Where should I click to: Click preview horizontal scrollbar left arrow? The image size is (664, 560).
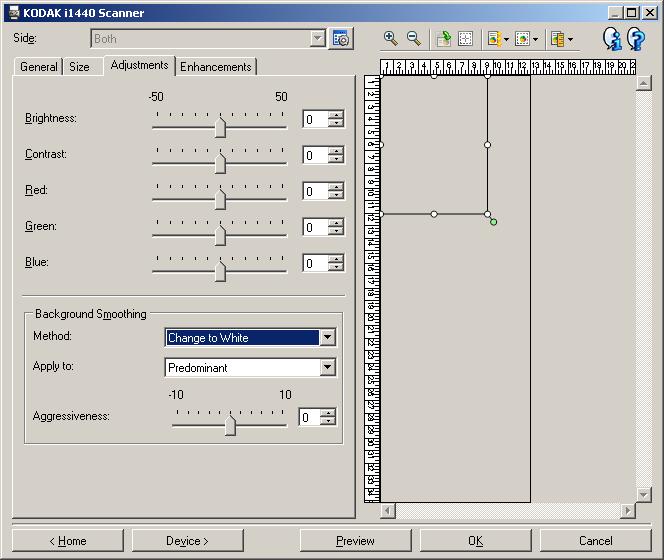(x=387, y=510)
